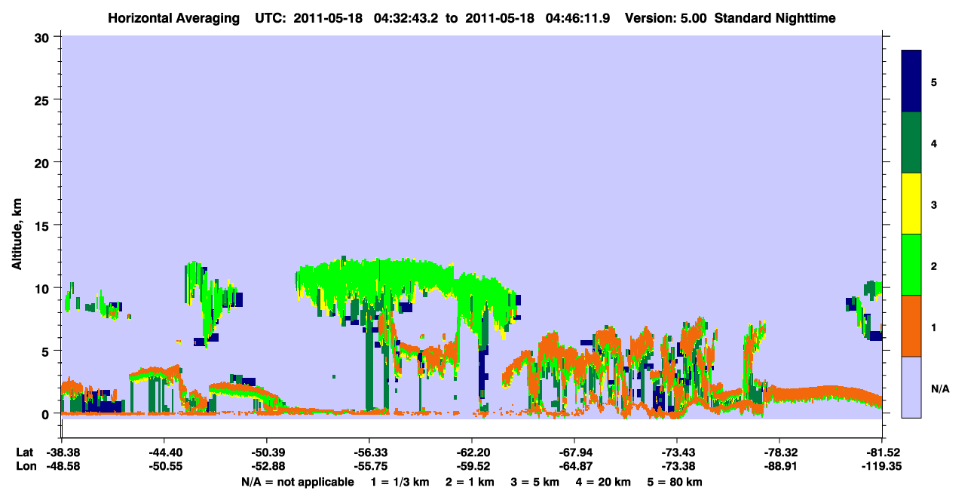Click color bar label '4'
Viewport: 980px width, 503px height.
point(934,143)
